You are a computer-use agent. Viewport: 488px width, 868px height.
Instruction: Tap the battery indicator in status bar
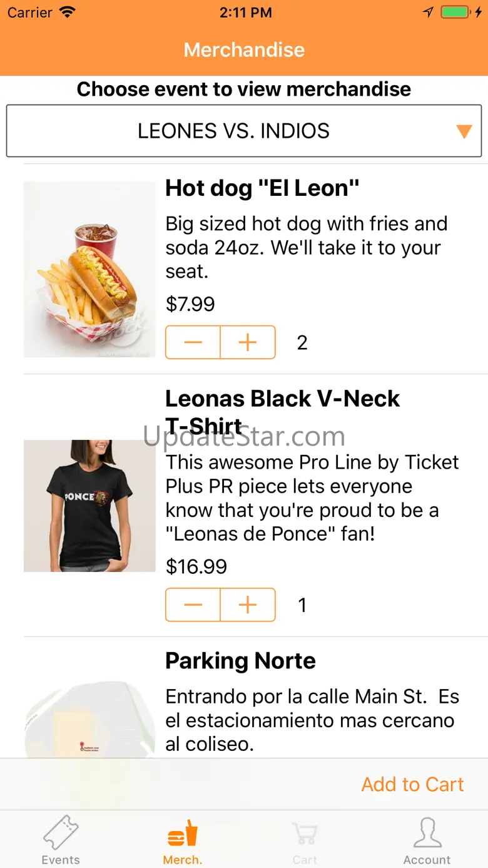455,13
